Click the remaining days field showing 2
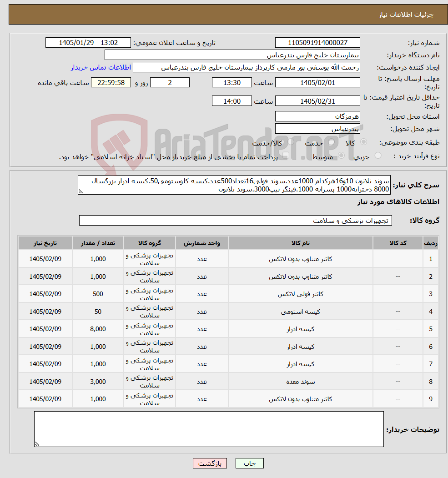Viewport: 448px width, 478px height. point(170,83)
